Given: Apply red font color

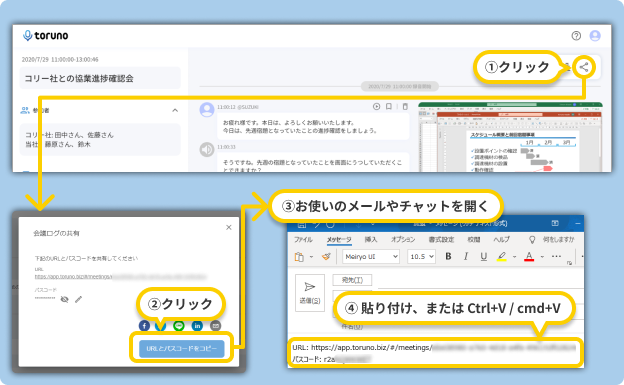Looking at the screenshot, I should pos(529,256).
